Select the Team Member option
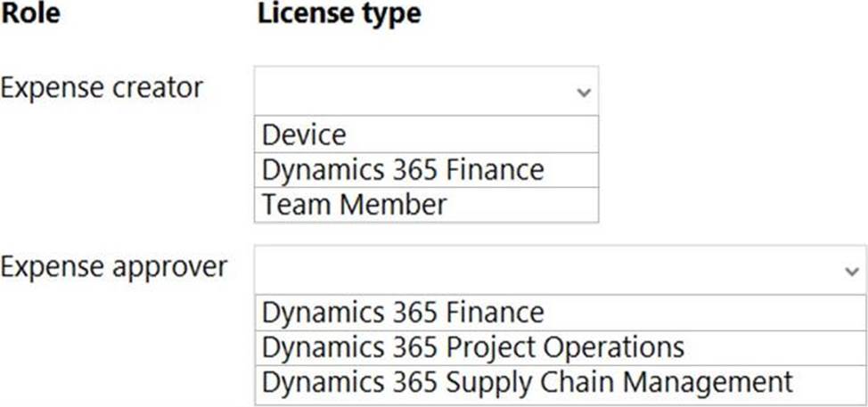Image resolution: width=868 pixels, height=407 pixels. click(426, 205)
